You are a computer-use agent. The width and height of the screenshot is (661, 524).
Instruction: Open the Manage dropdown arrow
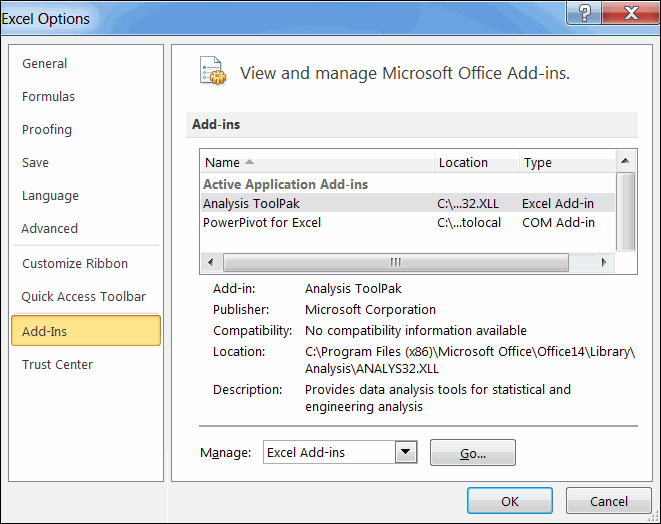coord(405,453)
